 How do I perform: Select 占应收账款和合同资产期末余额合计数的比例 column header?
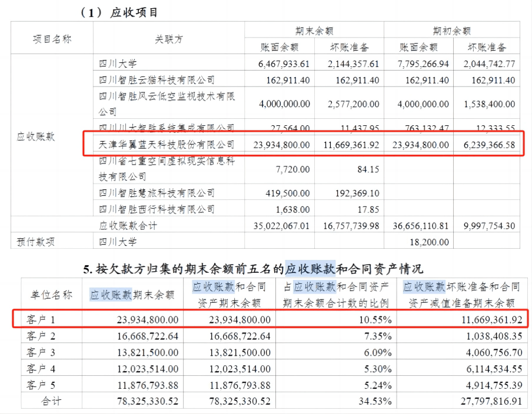(336, 295)
